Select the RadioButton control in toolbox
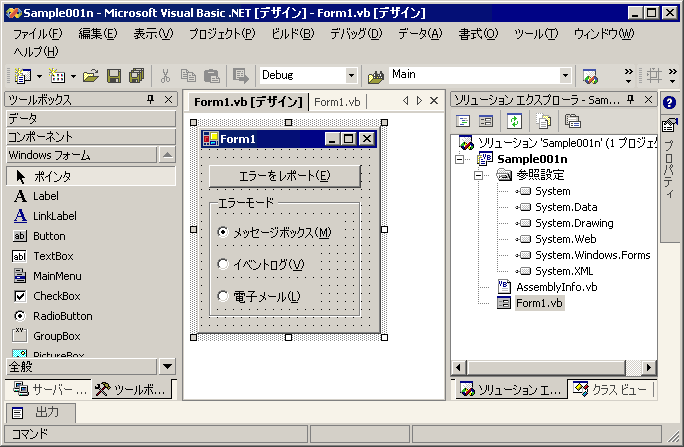The height and width of the screenshot is (447, 684). (91, 317)
